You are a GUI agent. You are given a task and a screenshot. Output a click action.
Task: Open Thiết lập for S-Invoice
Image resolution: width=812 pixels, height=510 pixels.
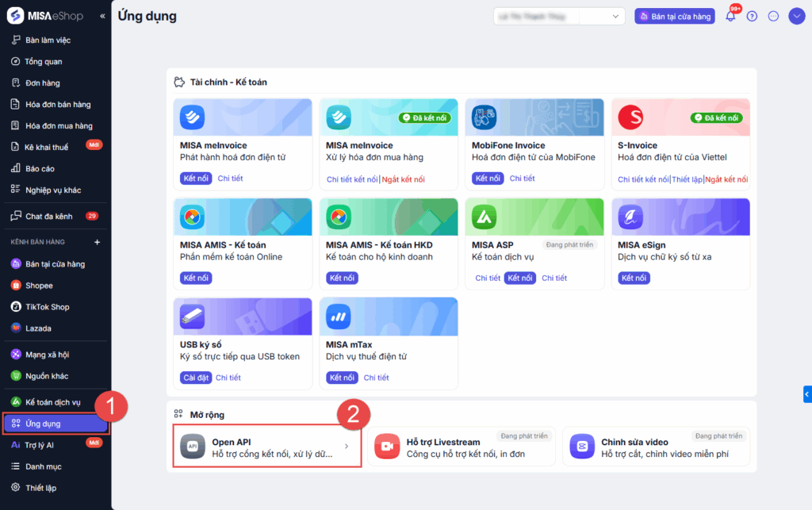pyautogui.click(x=688, y=179)
